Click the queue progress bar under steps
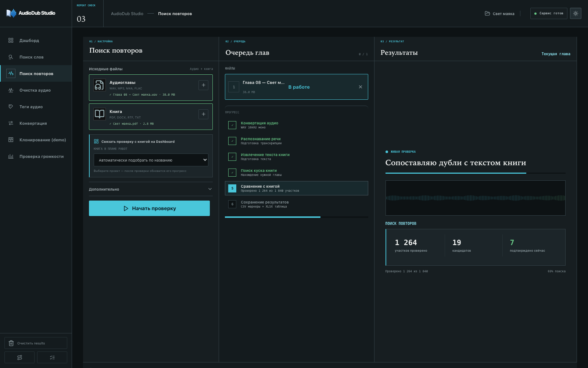The image size is (588, 368). (296, 217)
